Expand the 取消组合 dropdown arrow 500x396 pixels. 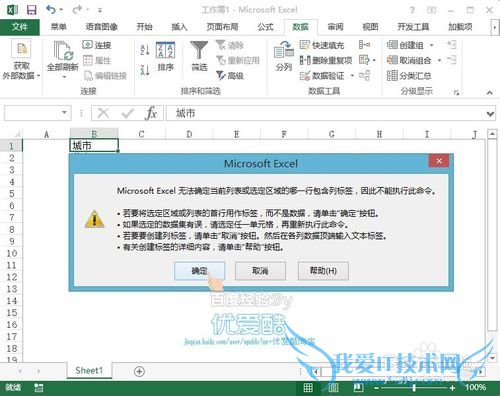439,60
